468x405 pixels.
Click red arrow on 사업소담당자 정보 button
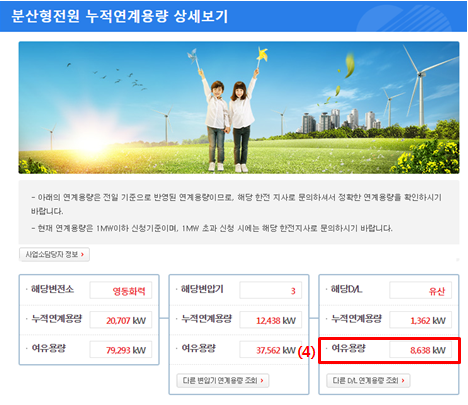[x=82, y=254]
